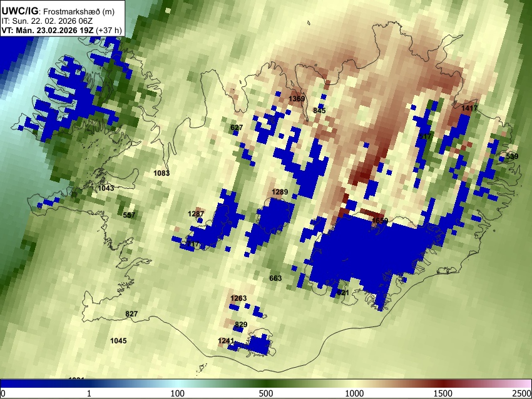Select the map value label 1417
The image size is (532, 399).
[469, 108]
